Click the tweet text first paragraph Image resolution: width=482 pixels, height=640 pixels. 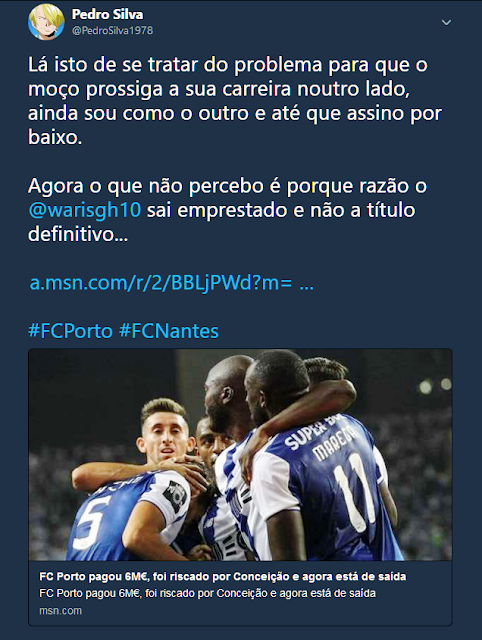[x=235, y=101]
